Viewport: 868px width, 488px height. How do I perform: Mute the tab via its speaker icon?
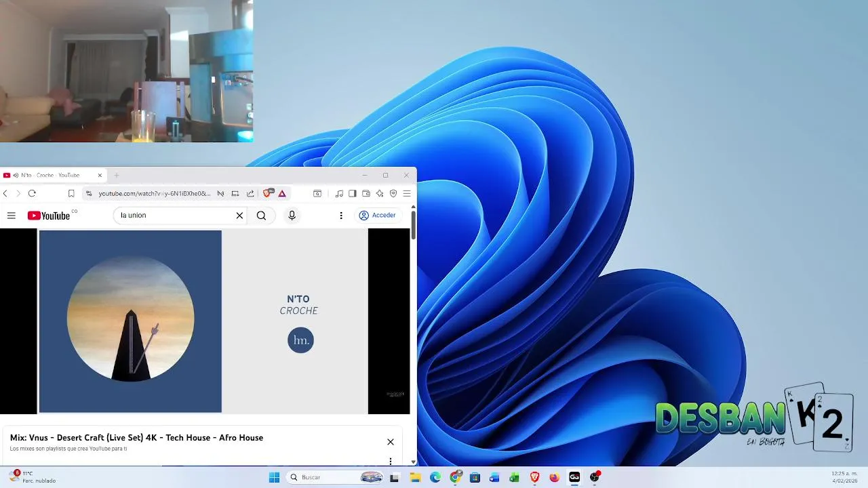coord(16,175)
